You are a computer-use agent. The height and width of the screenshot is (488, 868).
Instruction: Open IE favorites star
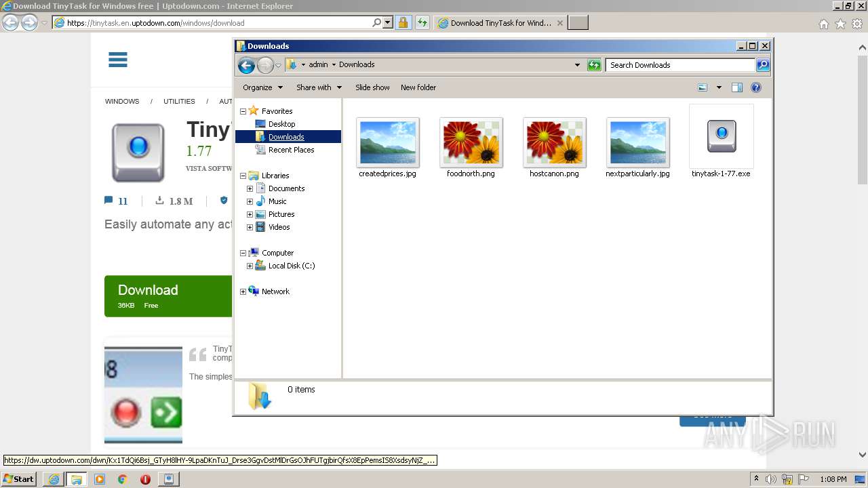pos(840,24)
